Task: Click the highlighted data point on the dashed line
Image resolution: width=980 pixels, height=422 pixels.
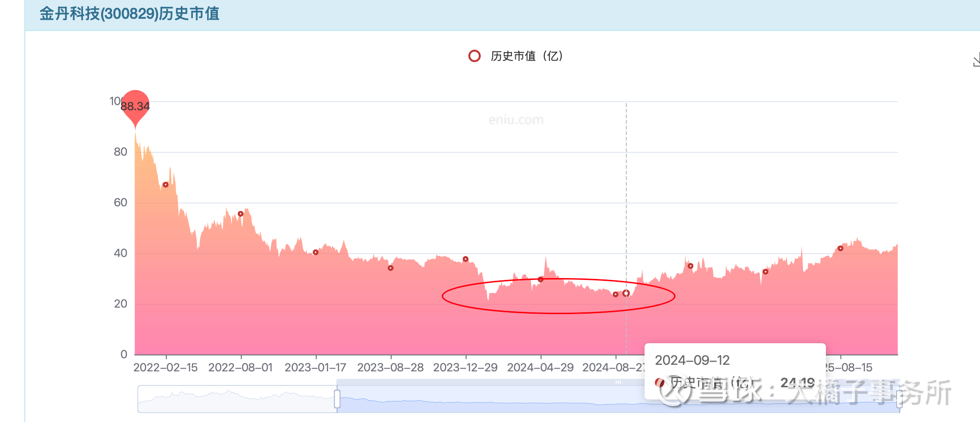Action: tap(626, 293)
